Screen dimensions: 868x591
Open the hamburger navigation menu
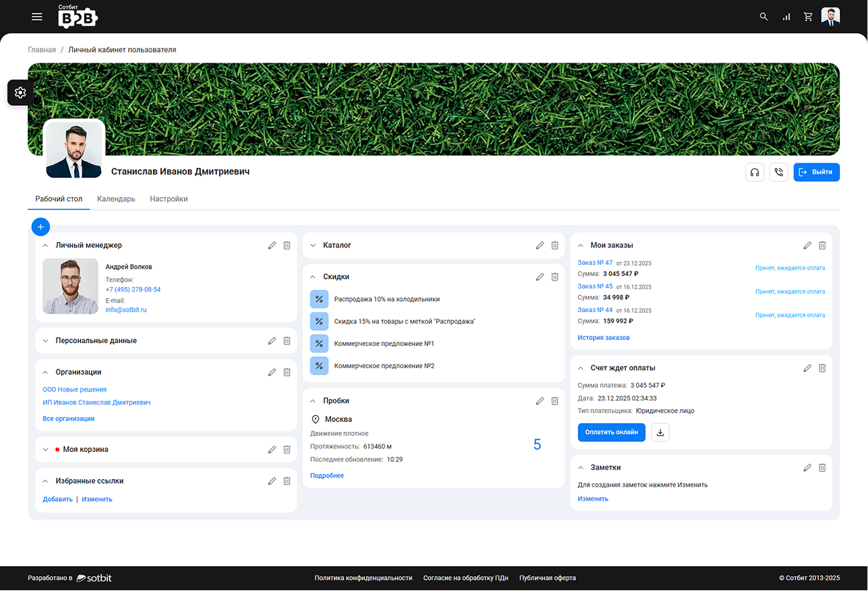click(37, 17)
